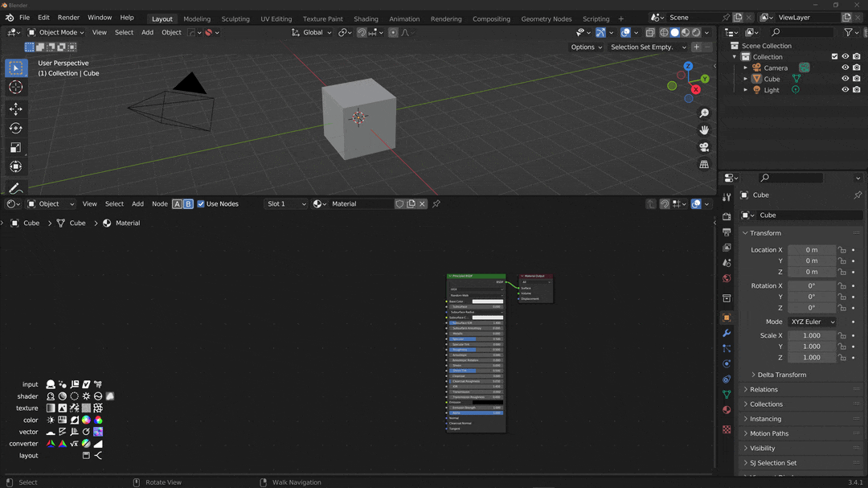Select the Cursor tool in viewport toolbar
Viewport: 868px width, 488px height.
(x=15, y=88)
